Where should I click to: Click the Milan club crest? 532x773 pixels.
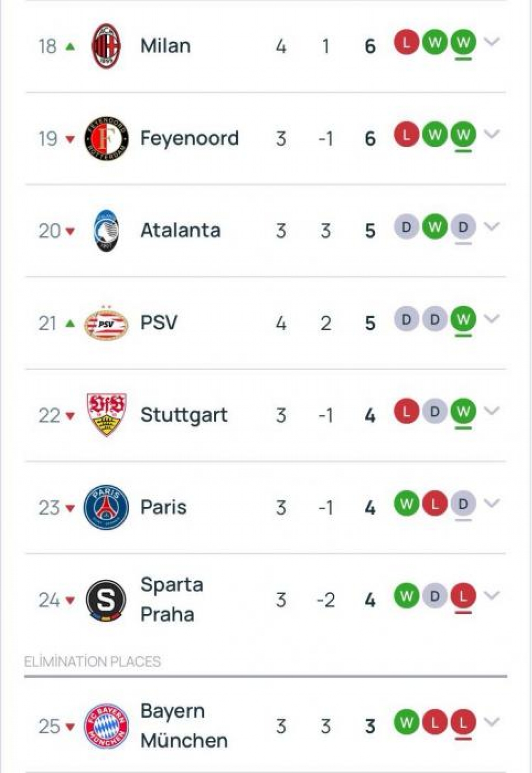tap(106, 46)
